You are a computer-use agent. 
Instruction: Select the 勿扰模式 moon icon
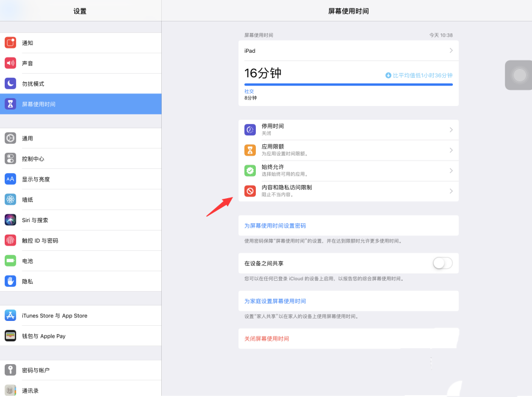[x=11, y=83]
